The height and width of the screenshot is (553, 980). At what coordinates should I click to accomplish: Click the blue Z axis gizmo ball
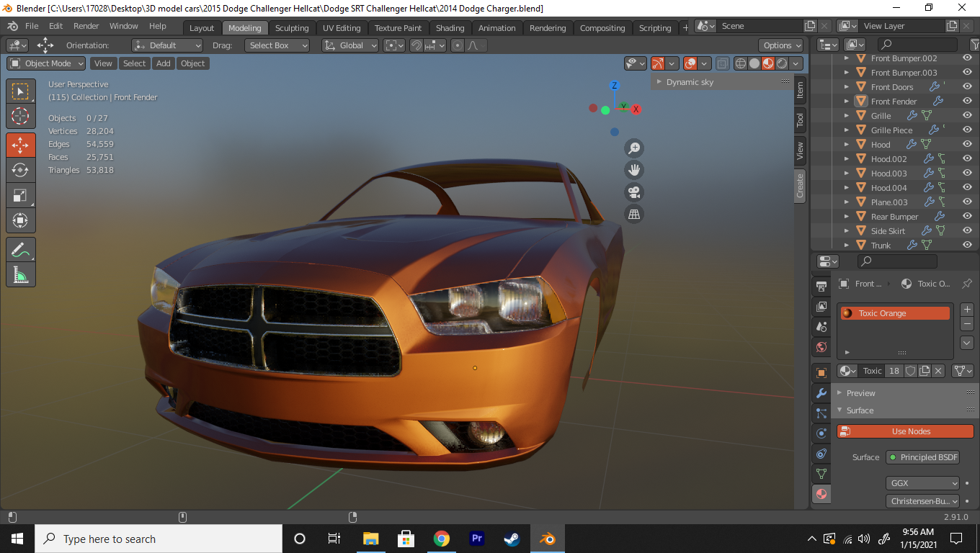pyautogui.click(x=615, y=86)
